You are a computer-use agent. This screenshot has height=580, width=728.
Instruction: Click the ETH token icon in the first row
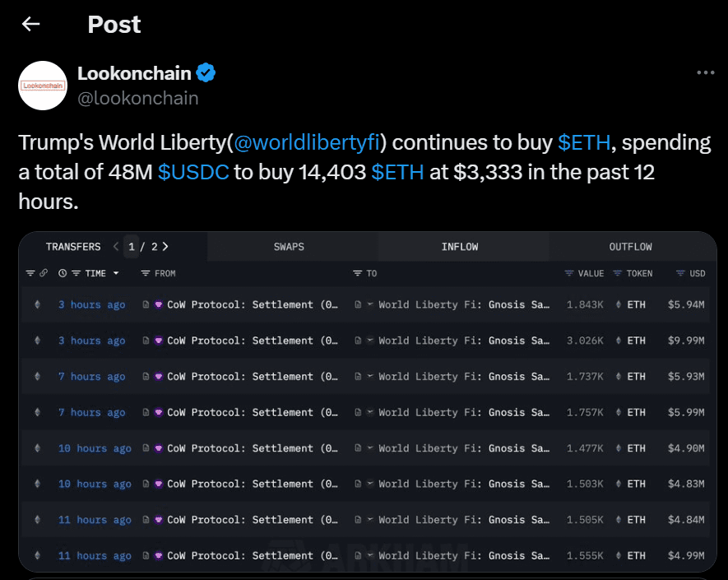618,304
